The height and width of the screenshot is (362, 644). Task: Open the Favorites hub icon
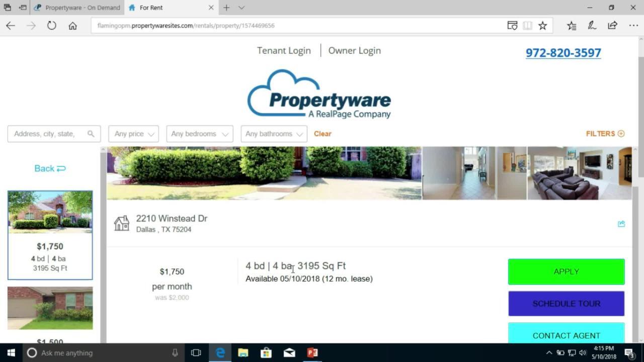[x=572, y=26]
